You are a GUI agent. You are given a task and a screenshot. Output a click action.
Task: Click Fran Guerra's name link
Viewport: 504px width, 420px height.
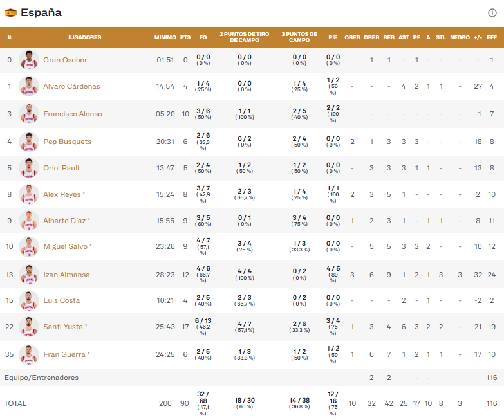click(64, 354)
